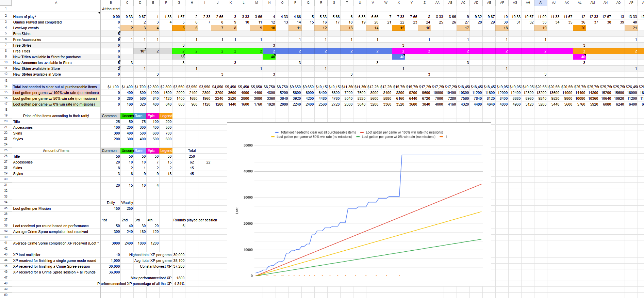Select the 'XP loot multiplier' cell
644x298 pixels.
(56, 255)
